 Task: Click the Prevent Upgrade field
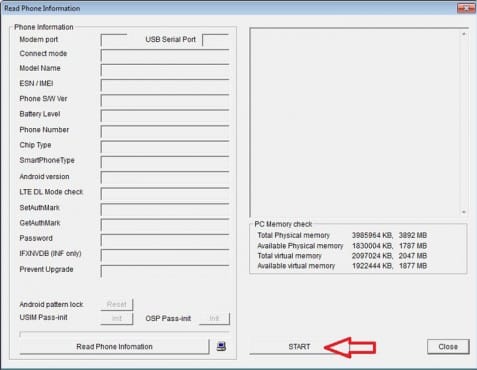click(x=165, y=271)
